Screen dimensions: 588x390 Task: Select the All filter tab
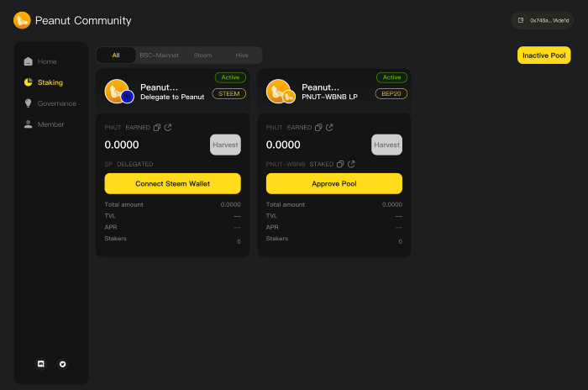point(116,55)
